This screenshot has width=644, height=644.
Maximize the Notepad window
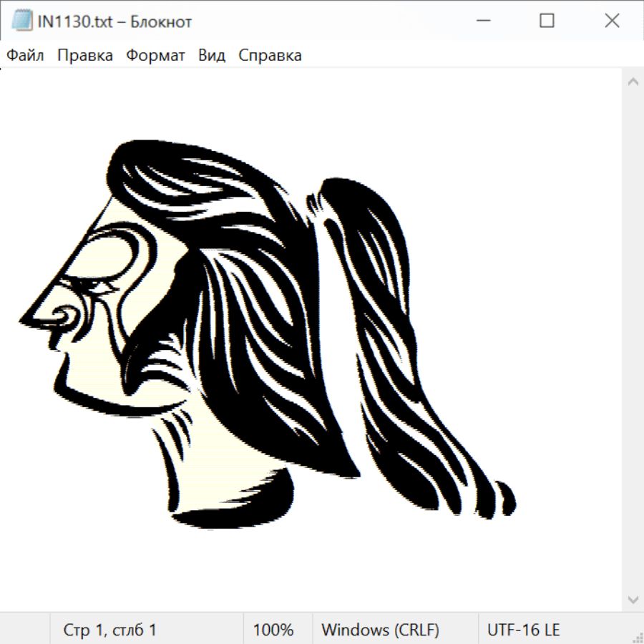point(547,21)
